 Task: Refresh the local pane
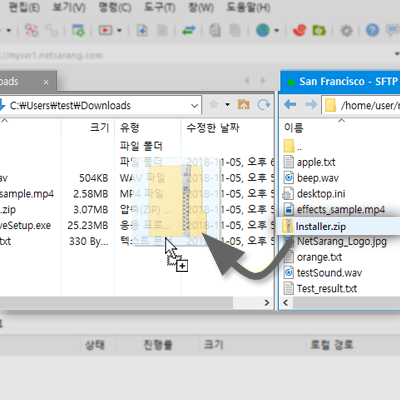[264, 105]
